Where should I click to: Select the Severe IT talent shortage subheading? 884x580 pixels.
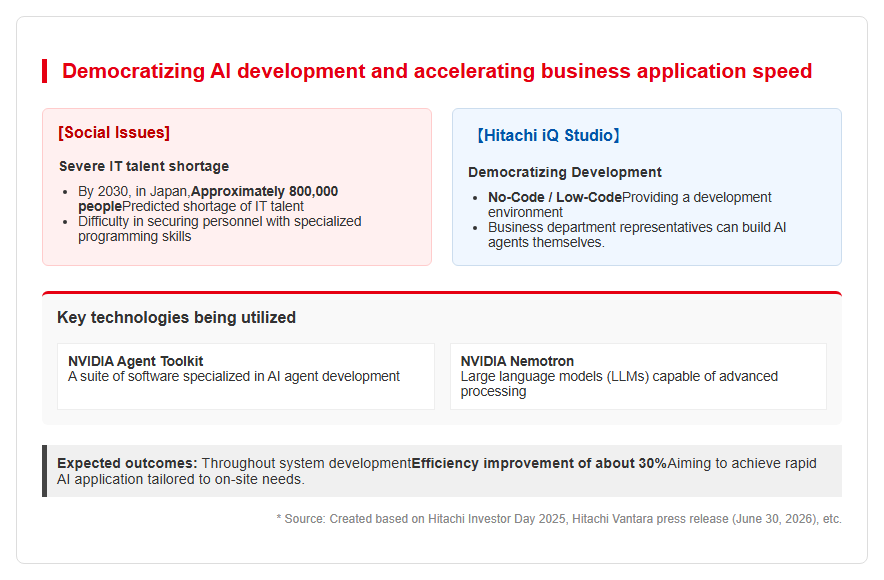[x=144, y=166]
